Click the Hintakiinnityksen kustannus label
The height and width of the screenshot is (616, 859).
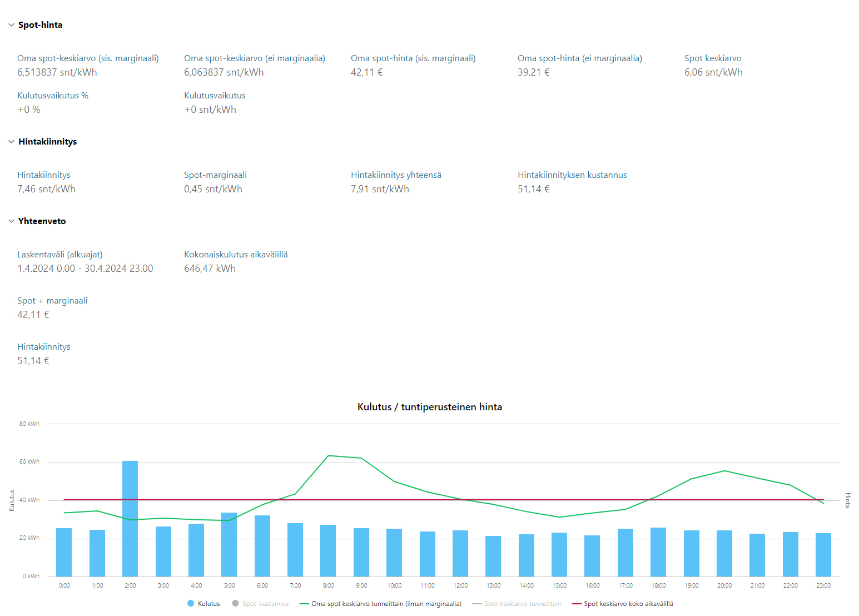tap(572, 175)
